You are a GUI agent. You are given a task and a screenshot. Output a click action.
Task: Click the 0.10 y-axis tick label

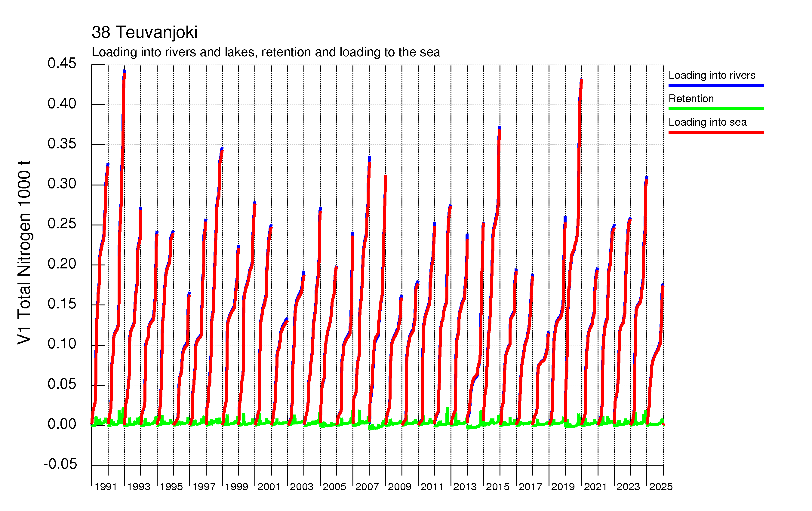pos(62,344)
